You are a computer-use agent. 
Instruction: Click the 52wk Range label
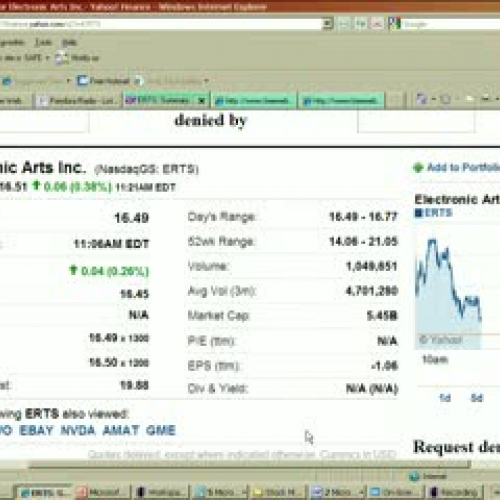(221, 241)
